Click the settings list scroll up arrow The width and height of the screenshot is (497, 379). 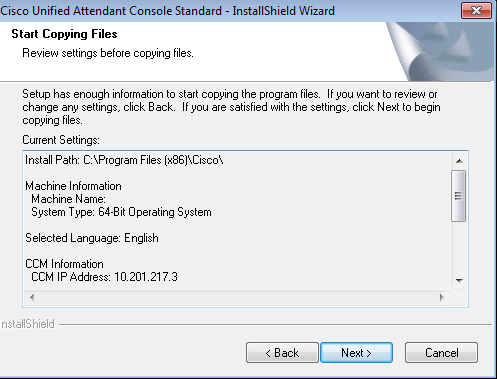(459, 161)
